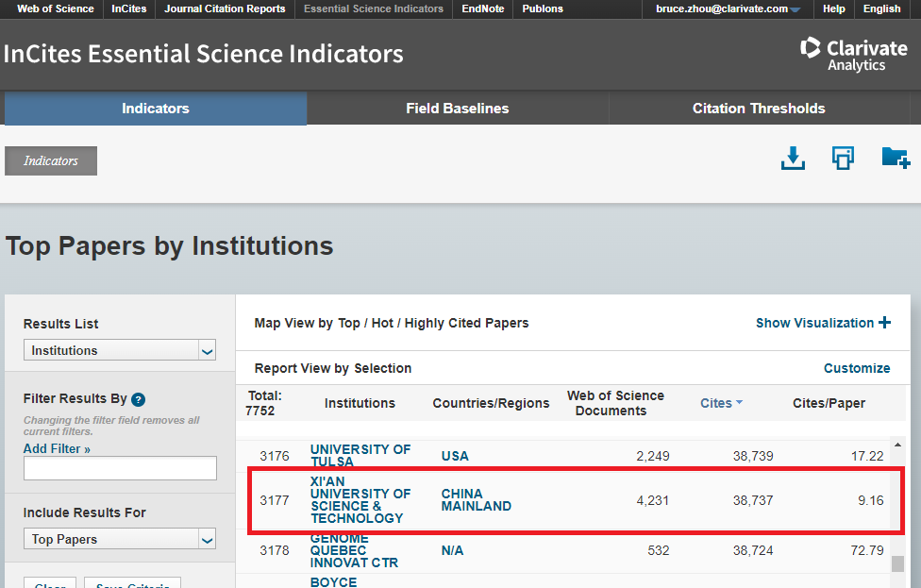
Task: Open EndNote from the top navigation
Action: [x=483, y=8]
